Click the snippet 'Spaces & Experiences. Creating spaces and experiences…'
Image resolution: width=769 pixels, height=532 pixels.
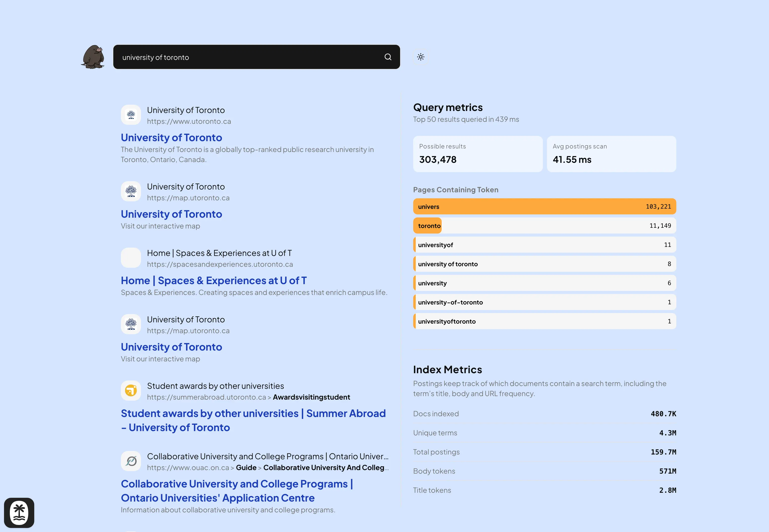click(x=254, y=292)
